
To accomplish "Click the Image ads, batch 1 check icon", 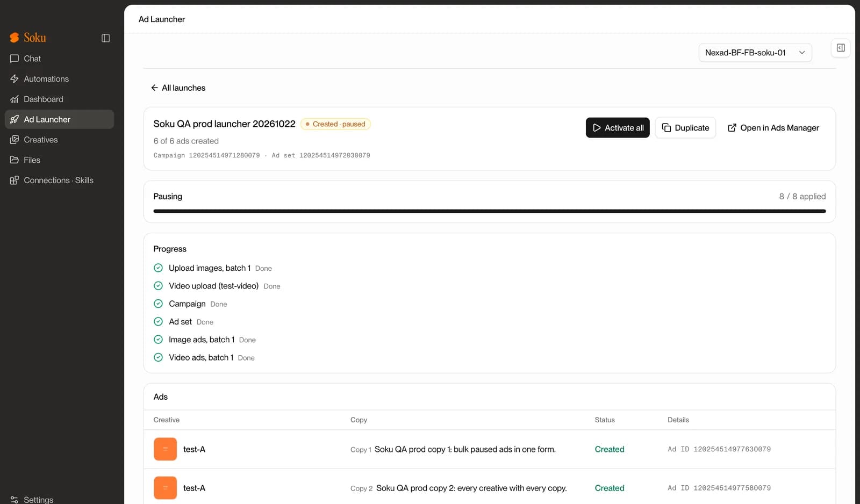I will click(158, 340).
